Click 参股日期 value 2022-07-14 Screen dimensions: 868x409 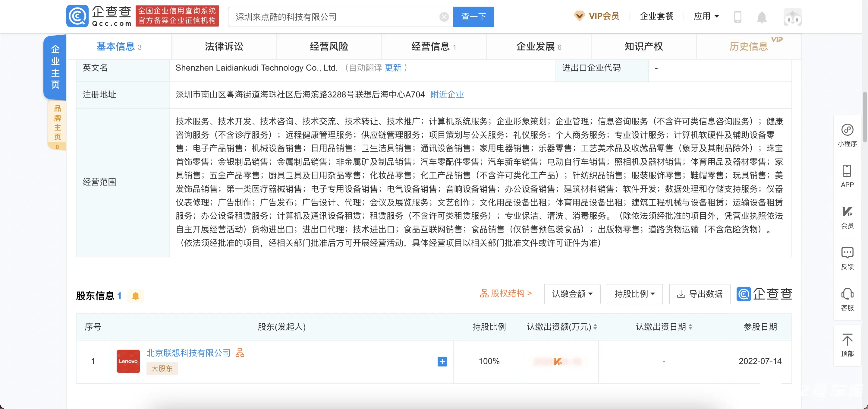click(x=760, y=361)
